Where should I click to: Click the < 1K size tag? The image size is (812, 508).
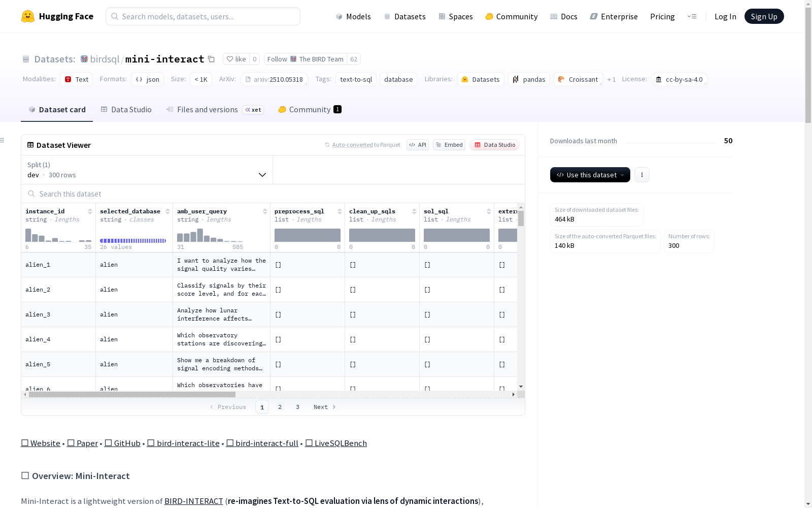(x=201, y=79)
